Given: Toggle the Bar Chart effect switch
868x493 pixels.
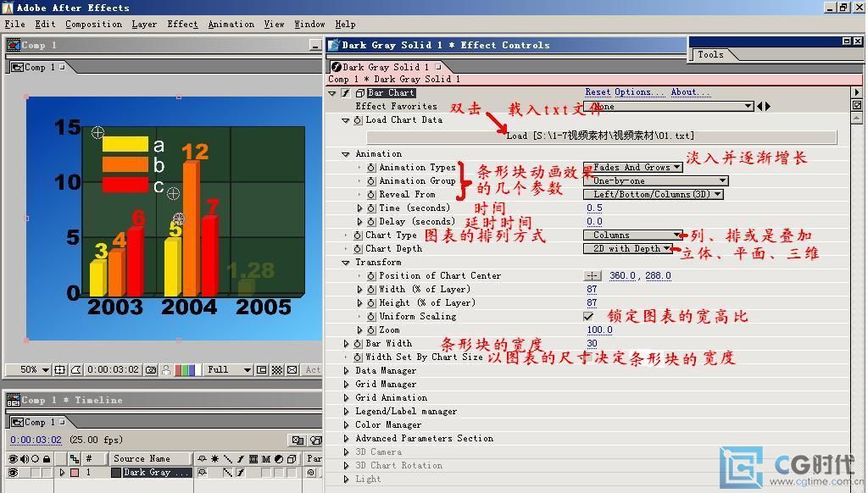Looking at the screenshot, I should [x=346, y=93].
